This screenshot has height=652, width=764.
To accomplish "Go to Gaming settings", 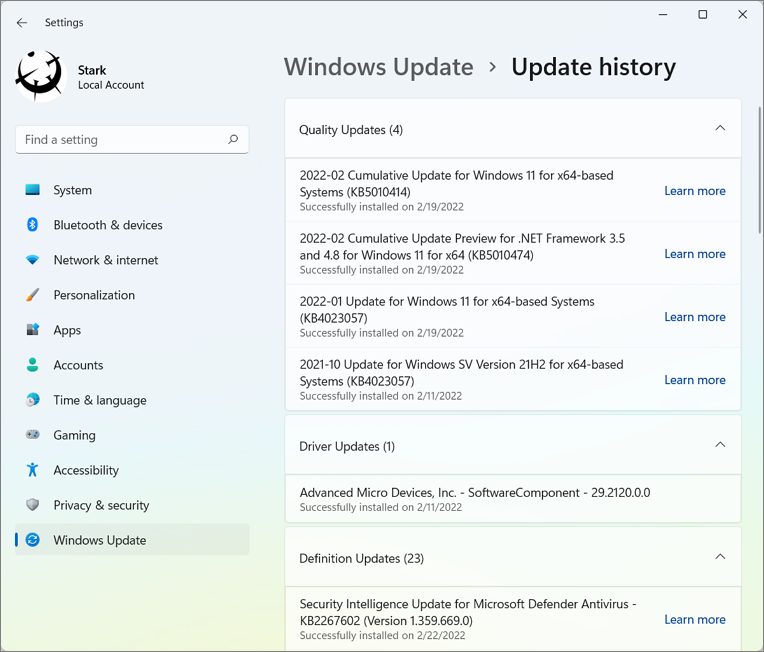I will point(132,435).
